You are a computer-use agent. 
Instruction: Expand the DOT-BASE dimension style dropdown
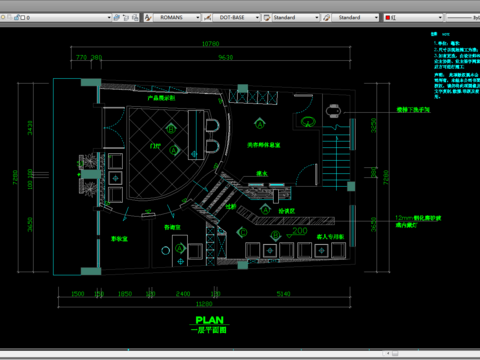point(257,17)
